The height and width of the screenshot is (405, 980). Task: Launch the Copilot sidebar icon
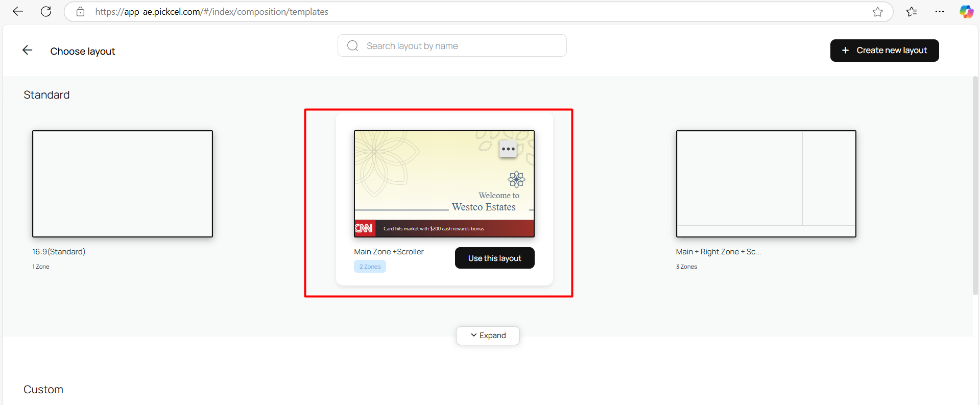click(966, 12)
